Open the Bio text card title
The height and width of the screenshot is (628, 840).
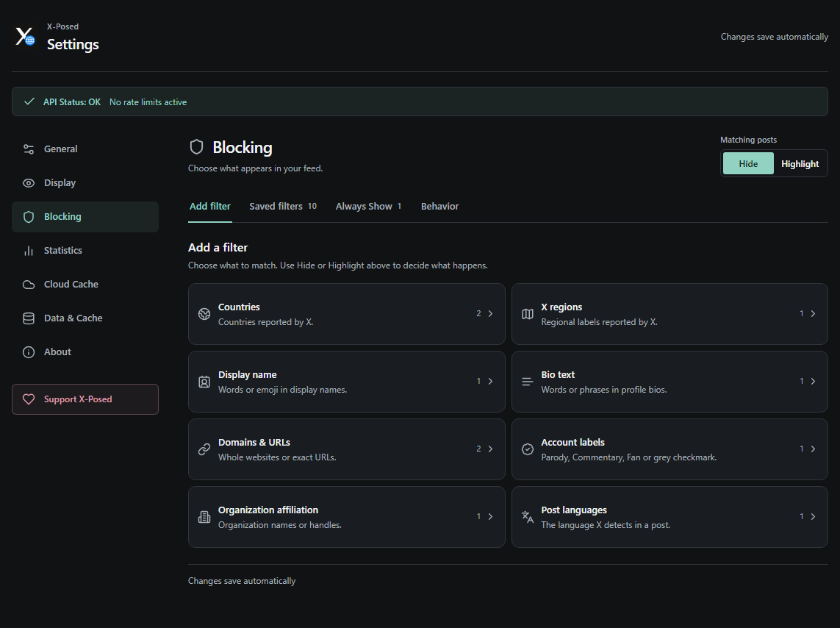coord(558,374)
